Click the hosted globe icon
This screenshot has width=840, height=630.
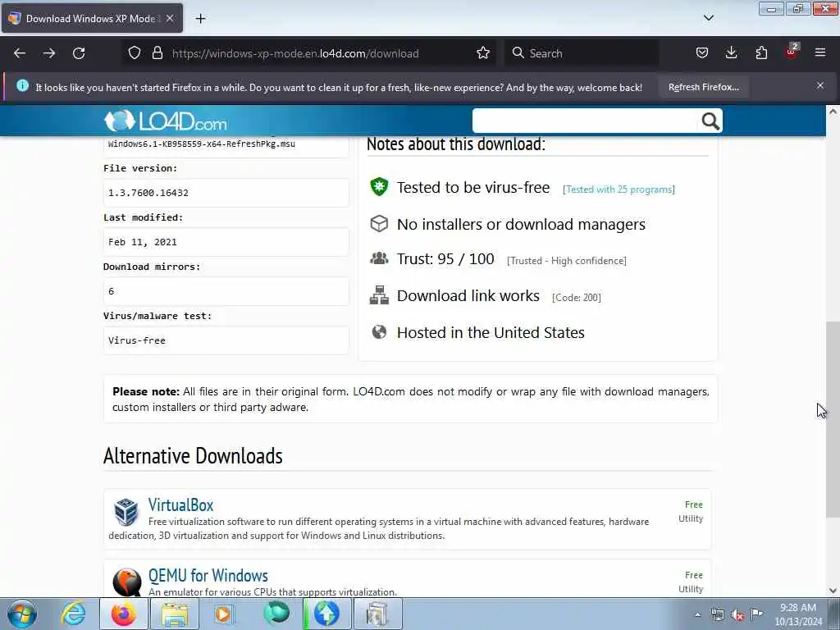379,332
